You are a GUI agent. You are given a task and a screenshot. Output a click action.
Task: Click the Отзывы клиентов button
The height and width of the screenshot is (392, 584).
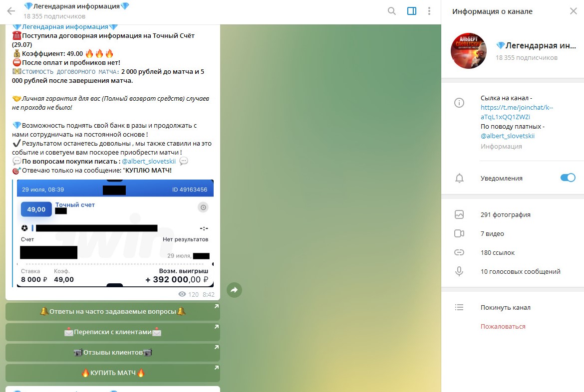click(x=113, y=352)
